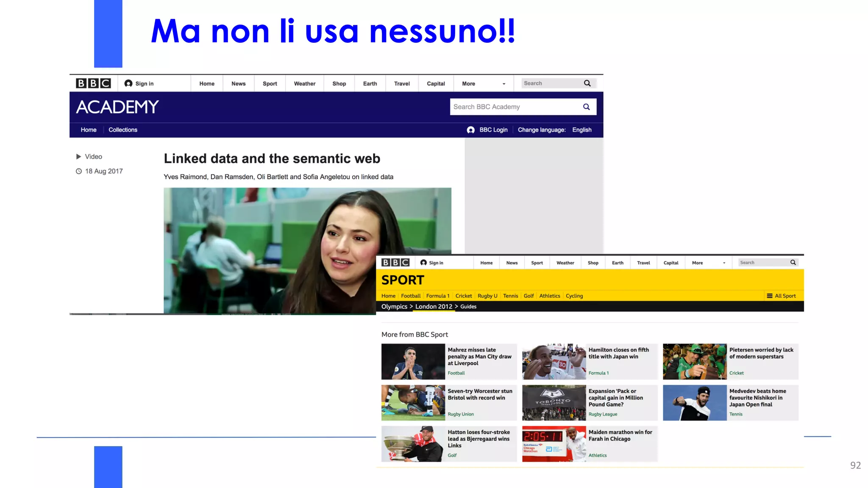868x488 pixels.
Task: Open News tab in Academy top bar
Action: click(x=239, y=83)
